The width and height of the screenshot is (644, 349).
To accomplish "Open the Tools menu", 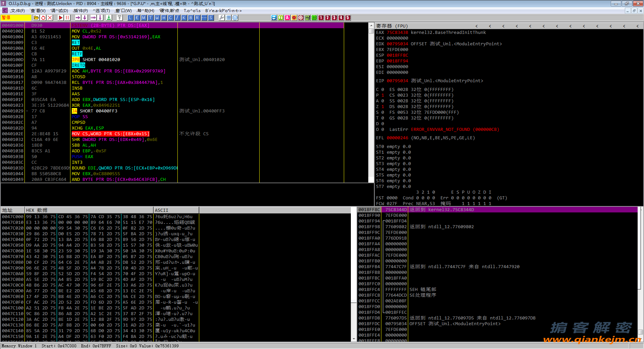I will 192,11.
